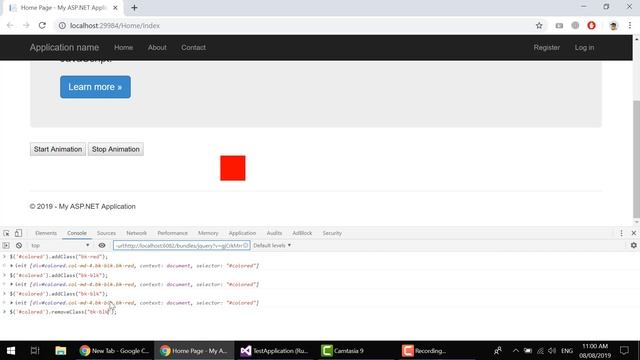Click the grey circular extension icon

coord(575,25)
